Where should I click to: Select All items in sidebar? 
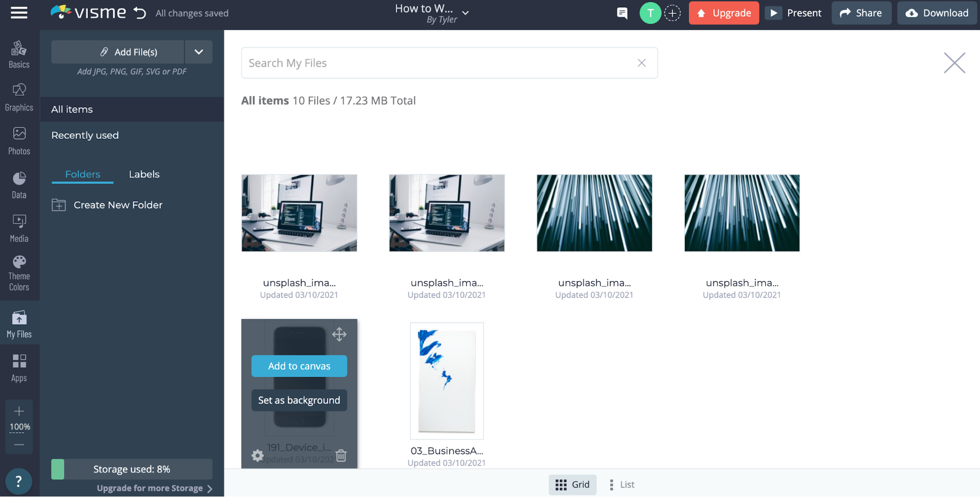[132, 109]
